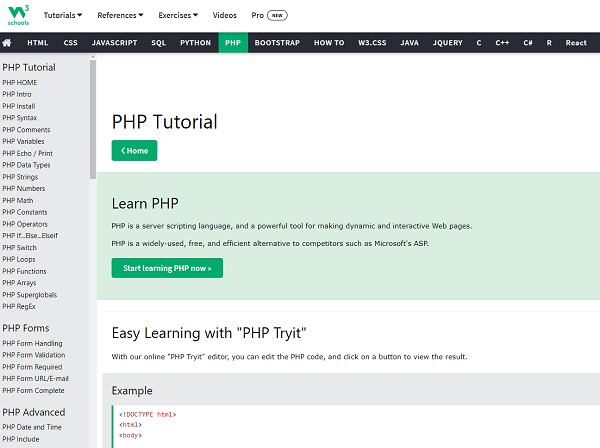600x448 pixels.
Task: Open PHP Functions in sidebar
Action: click(x=24, y=271)
